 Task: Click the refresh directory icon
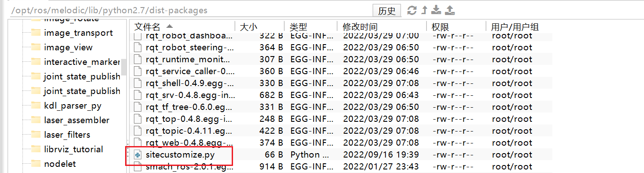pos(412,10)
